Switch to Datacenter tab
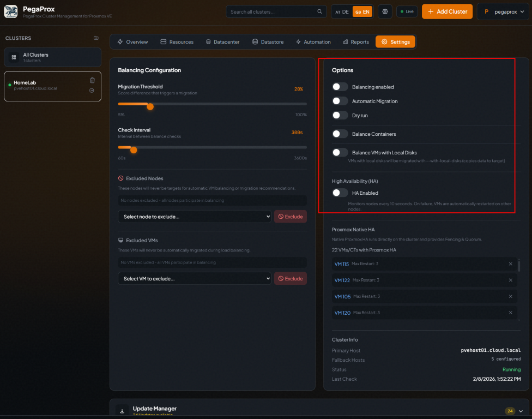Image resolution: width=532 pixels, height=419 pixels. (x=222, y=42)
